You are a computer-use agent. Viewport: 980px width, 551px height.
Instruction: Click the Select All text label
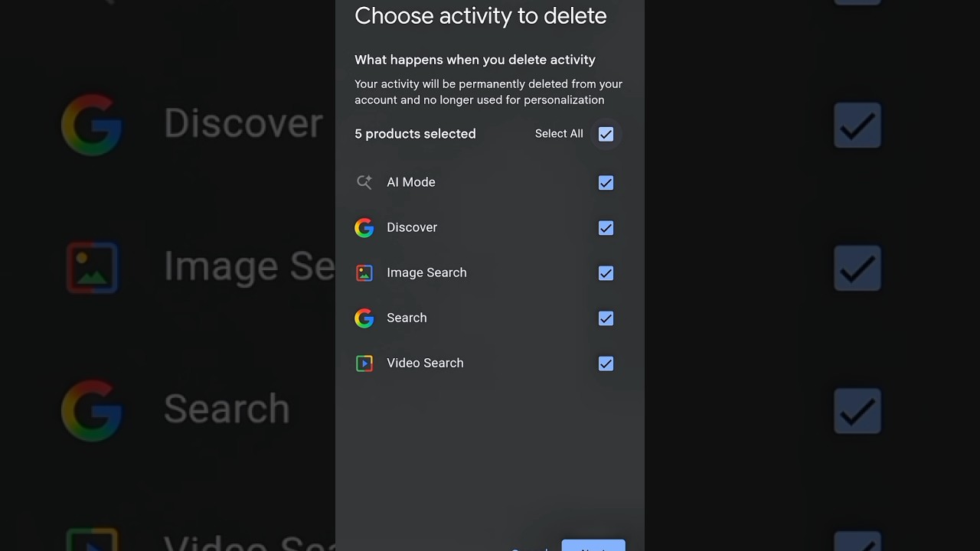(x=559, y=134)
